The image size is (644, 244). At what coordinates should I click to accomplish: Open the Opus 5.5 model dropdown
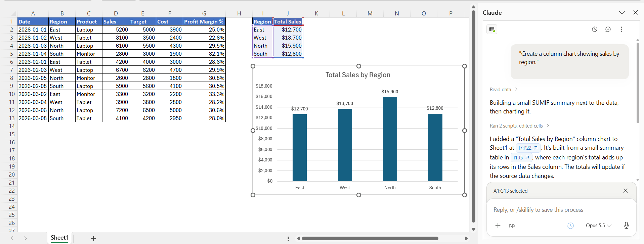coord(598,226)
